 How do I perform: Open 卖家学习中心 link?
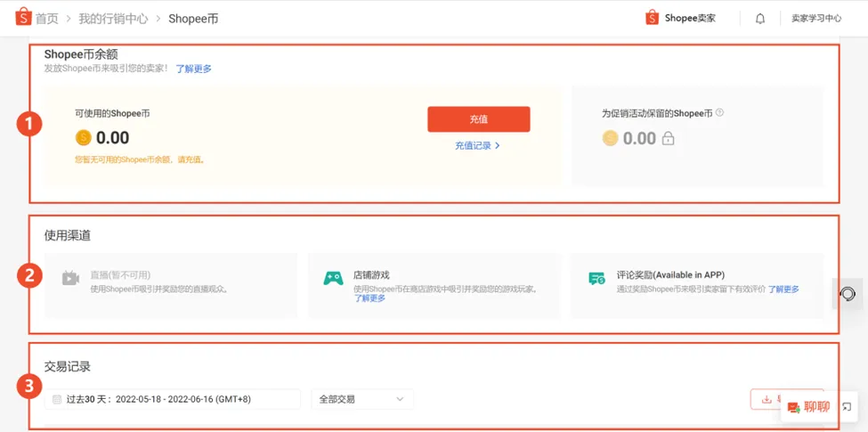[x=816, y=19]
